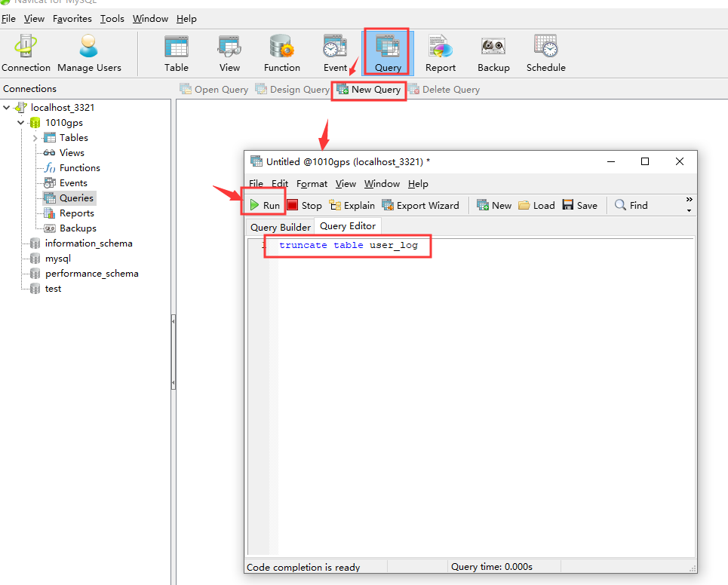Viewport: 728px width, 585px height.
Task: Select performance_schema database
Action: click(x=92, y=274)
